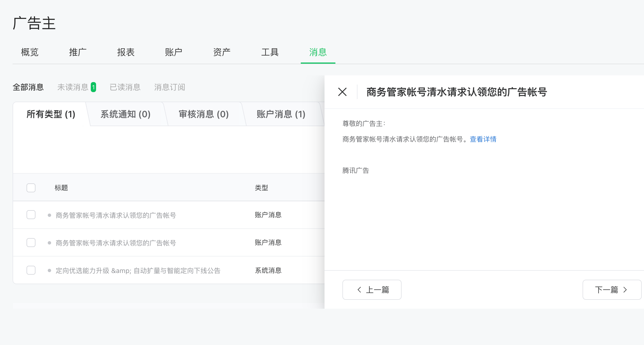644x345 pixels.
Task: Close the message detail panel
Action: click(342, 92)
